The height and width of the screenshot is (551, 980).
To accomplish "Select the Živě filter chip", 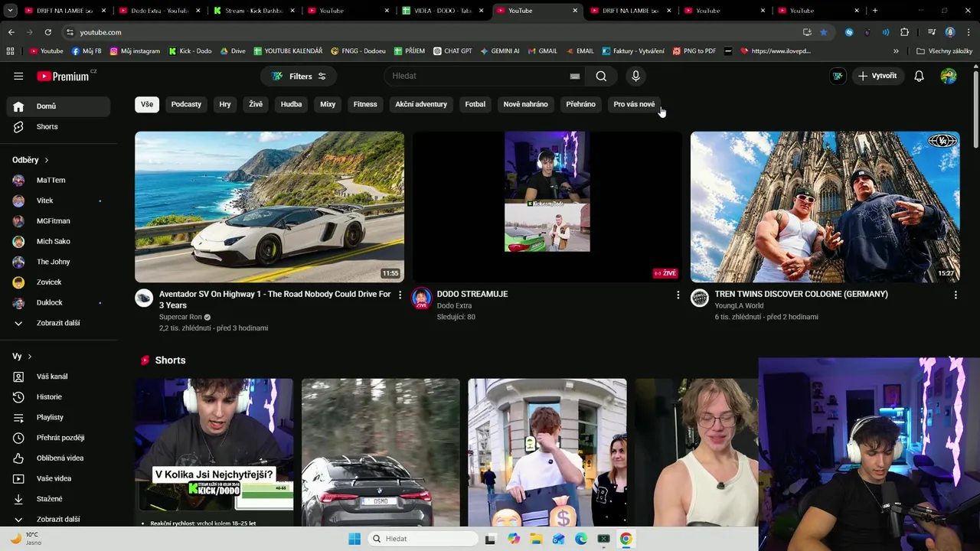I will (x=256, y=104).
